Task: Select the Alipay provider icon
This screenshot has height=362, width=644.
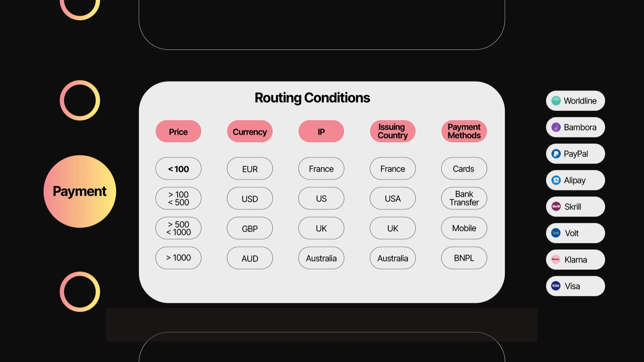Action: point(556,180)
